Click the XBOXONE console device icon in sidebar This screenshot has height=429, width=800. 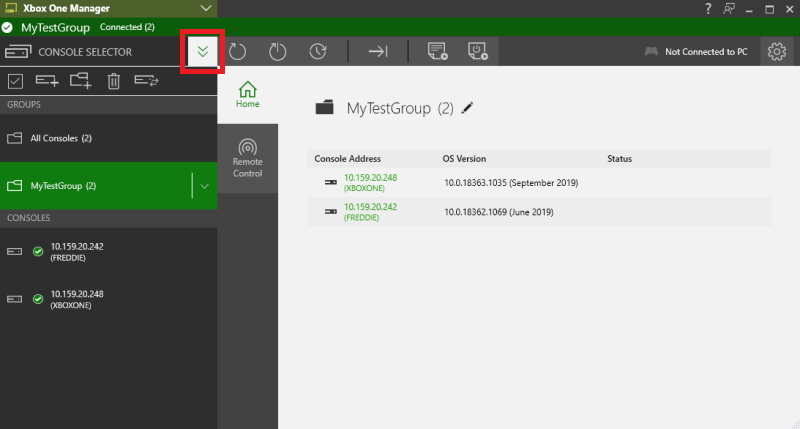tap(14, 299)
